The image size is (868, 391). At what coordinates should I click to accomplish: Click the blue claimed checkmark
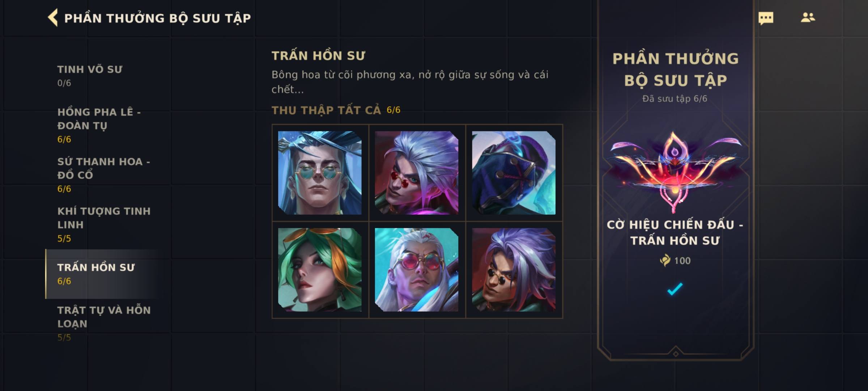[x=675, y=289]
